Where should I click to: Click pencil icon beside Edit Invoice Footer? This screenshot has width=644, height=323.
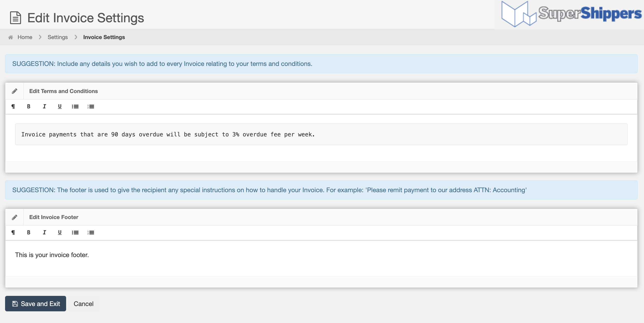pos(15,217)
